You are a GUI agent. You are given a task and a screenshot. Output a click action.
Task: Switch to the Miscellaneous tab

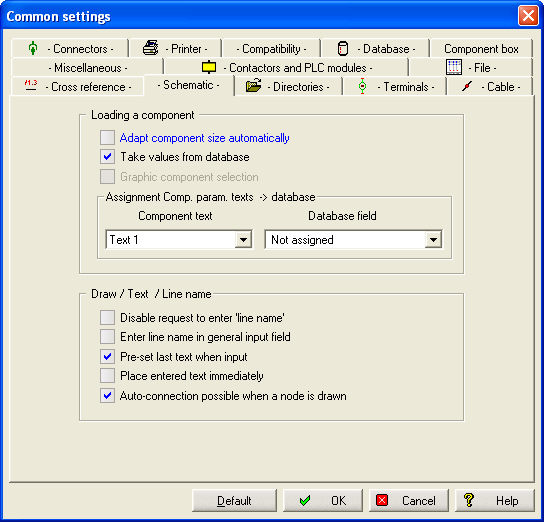click(x=88, y=68)
